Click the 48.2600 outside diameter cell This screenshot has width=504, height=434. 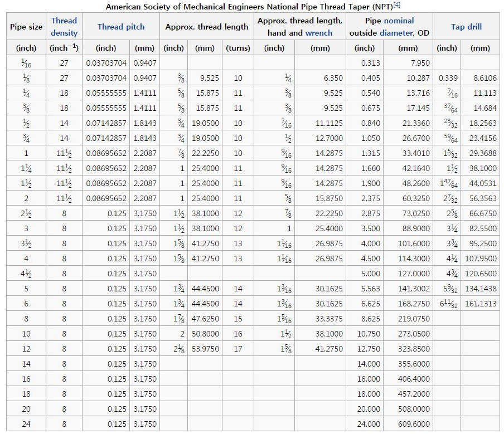(x=408, y=183)
